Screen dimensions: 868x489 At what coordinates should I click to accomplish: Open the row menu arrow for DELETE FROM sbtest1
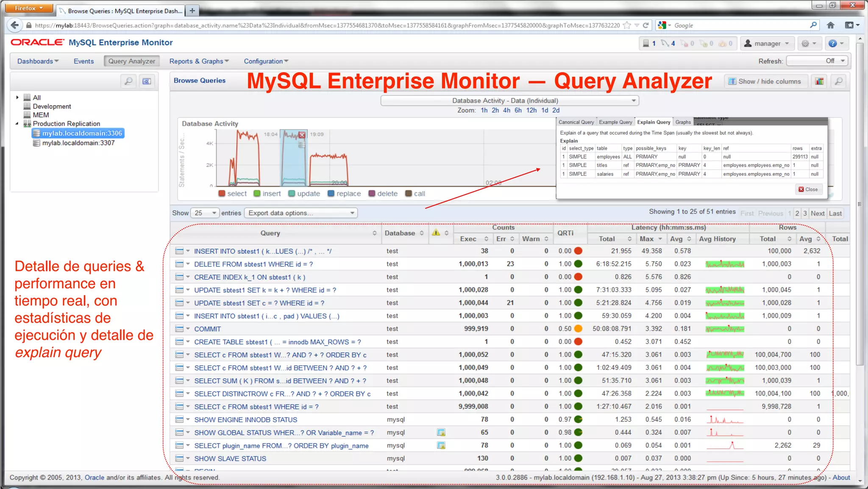pos(188,264)
